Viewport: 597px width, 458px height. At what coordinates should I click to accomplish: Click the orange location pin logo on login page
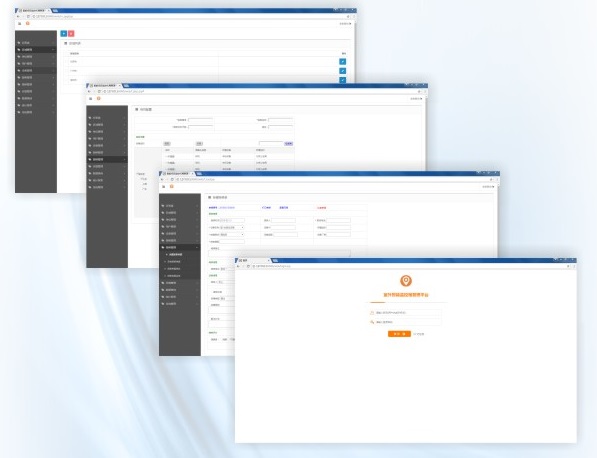[x=406, y=281]
